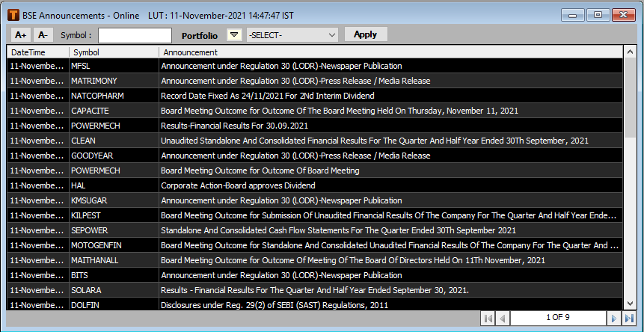The height and width of the screenshot is (332, 644).
Task: Increase font size with A+ button
Action: tap(20, 34)
